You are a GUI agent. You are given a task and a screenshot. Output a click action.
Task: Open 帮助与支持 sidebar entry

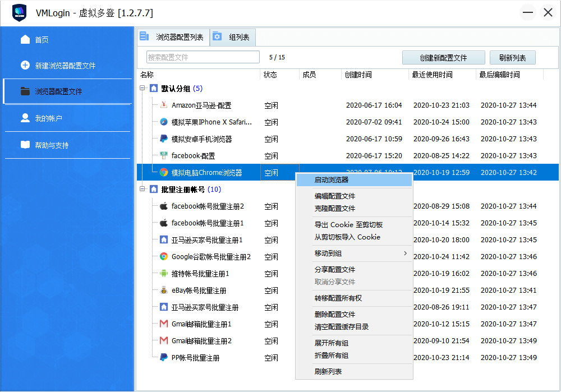(x=68, y=145)
